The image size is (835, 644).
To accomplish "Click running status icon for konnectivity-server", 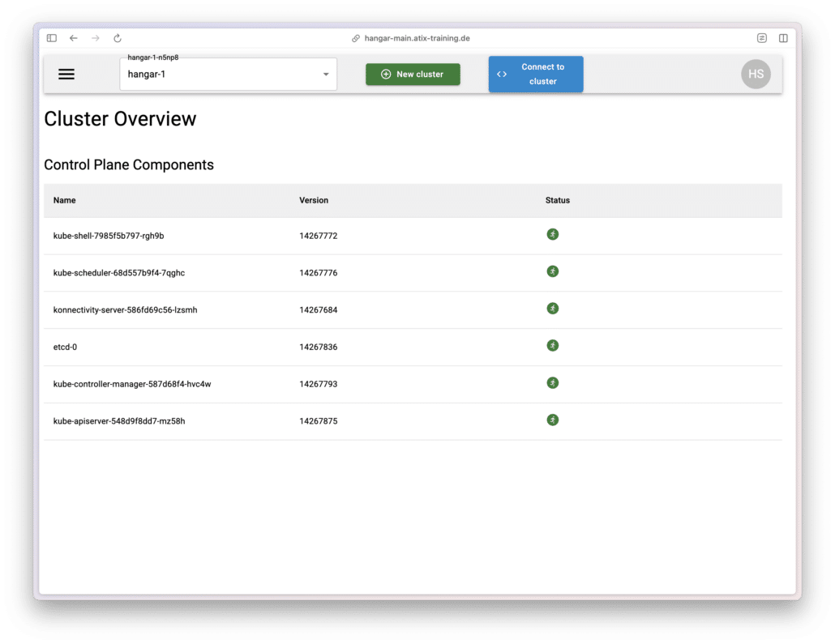I will click(x=552, y=309).
